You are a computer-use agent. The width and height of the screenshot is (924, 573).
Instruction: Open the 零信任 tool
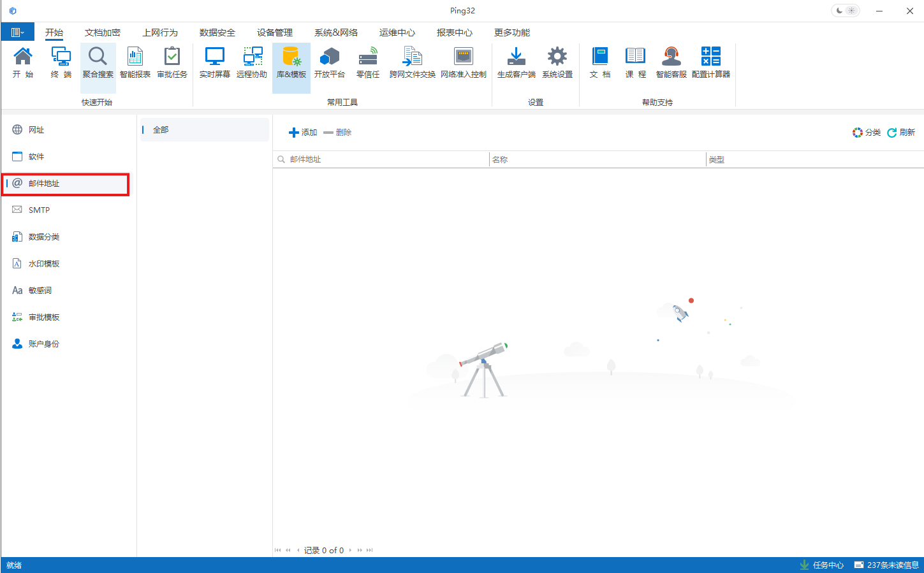pos(368,62)
